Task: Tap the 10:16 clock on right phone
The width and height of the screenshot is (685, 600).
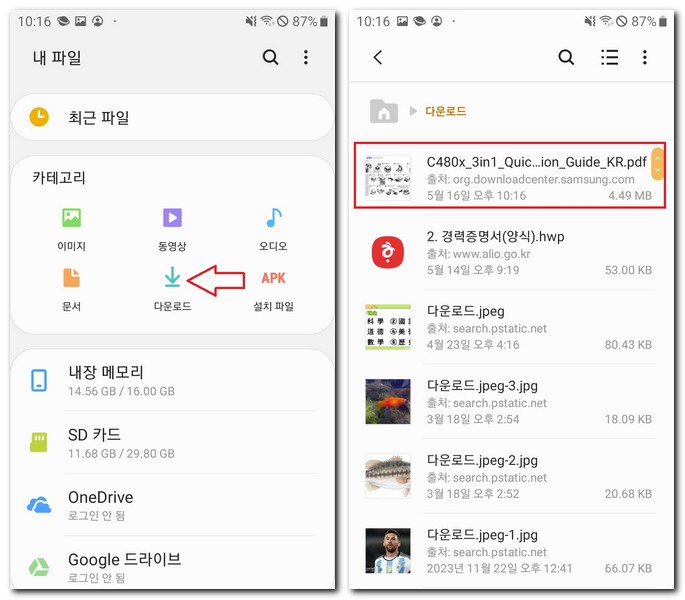Action: coord(373,21)
